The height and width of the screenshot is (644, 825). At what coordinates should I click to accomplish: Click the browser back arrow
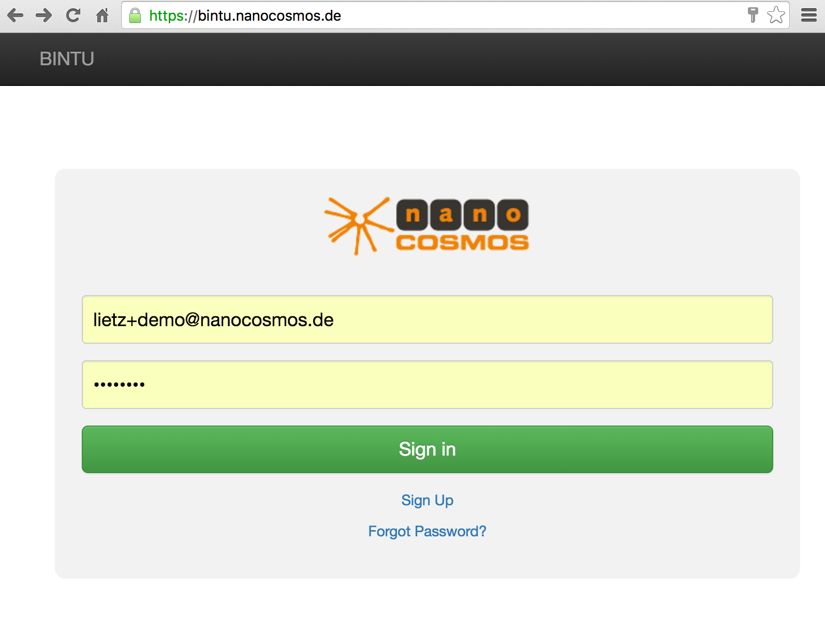click(16, 16)
